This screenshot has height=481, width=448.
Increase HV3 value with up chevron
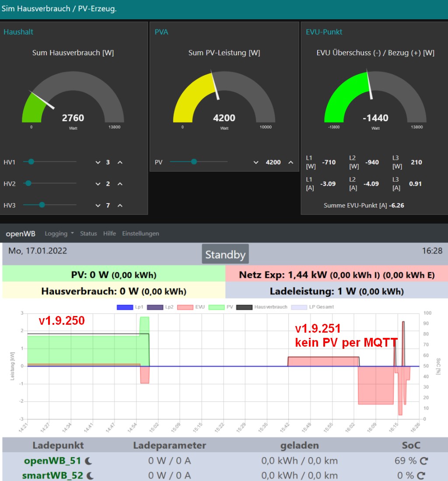pos(120,205)
